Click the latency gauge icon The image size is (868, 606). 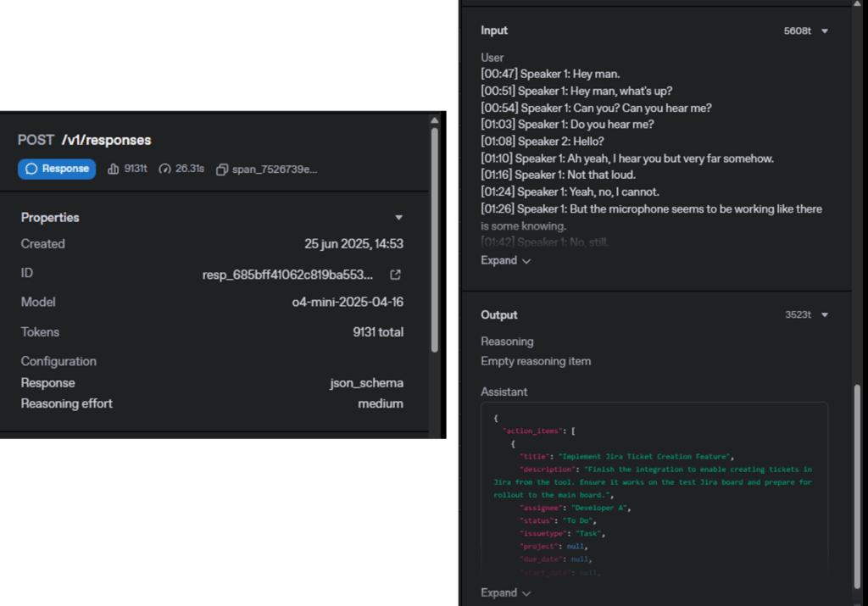click(165, 169)
